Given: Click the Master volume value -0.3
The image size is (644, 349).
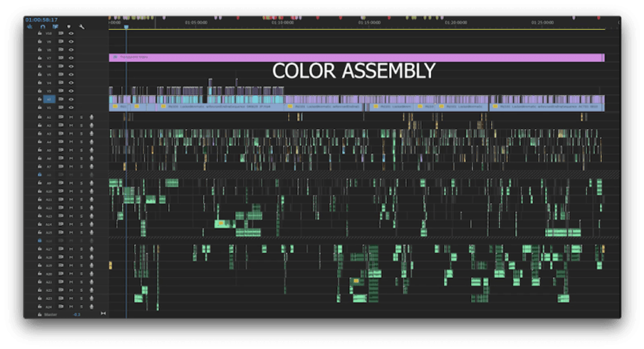Looking at the screenshot, I should [x=77, y=315].
